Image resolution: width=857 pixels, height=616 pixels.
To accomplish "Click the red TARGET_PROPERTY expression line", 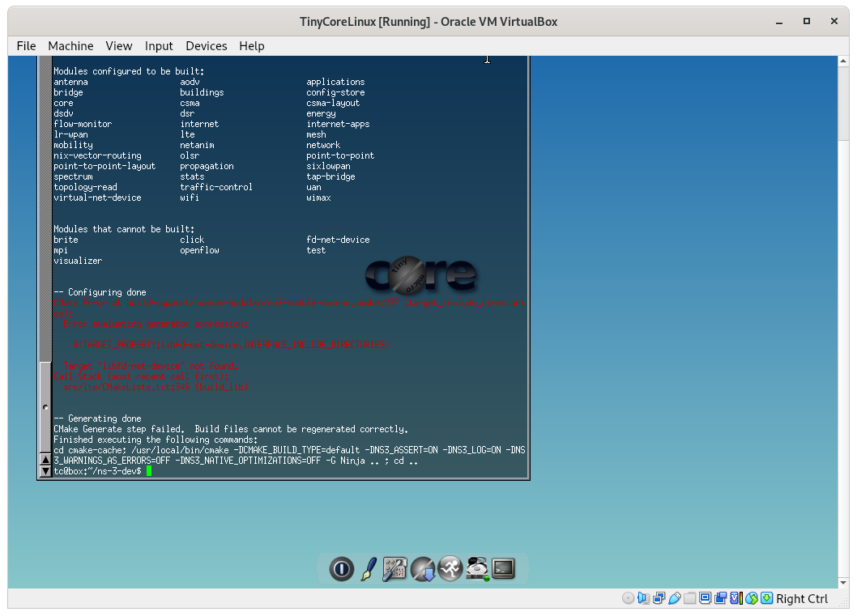I will pos(231,345).
